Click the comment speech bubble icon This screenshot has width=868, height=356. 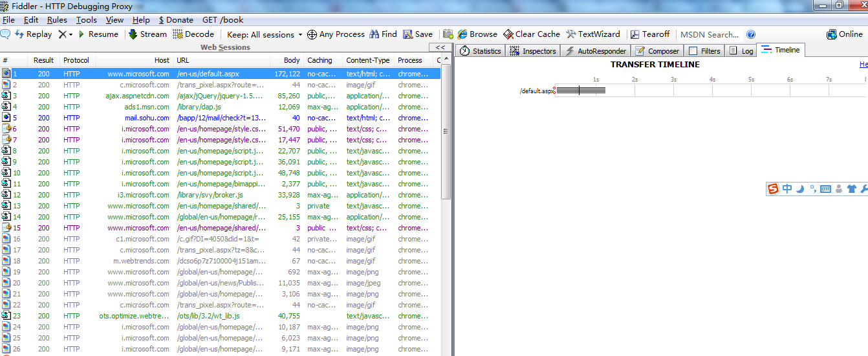[x=5, y=34]
